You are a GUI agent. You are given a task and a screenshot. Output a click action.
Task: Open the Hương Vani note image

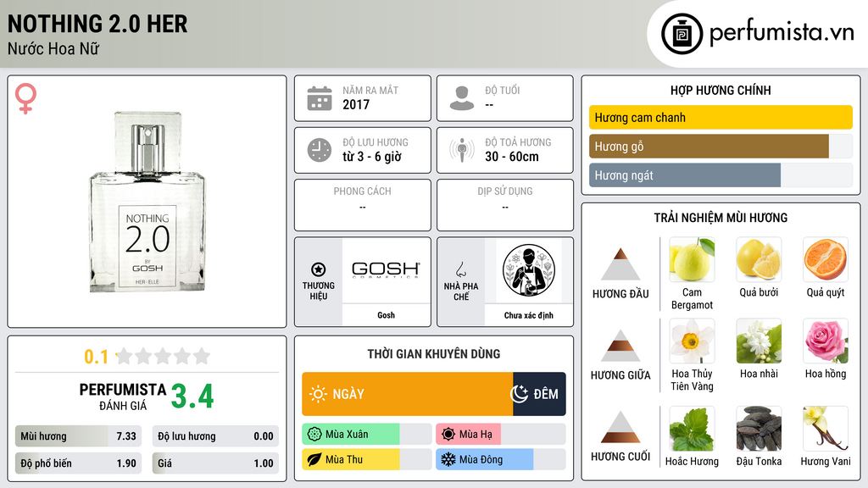coord(826,429)
